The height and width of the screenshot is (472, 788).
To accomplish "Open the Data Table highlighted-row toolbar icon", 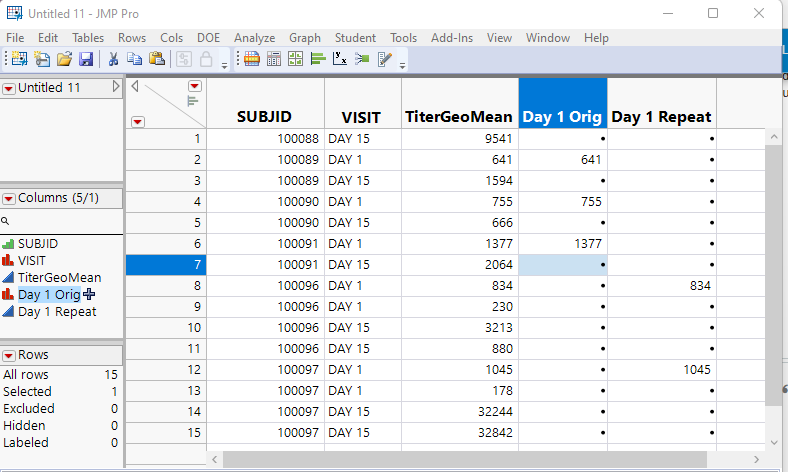I will [x=252, y=59].
